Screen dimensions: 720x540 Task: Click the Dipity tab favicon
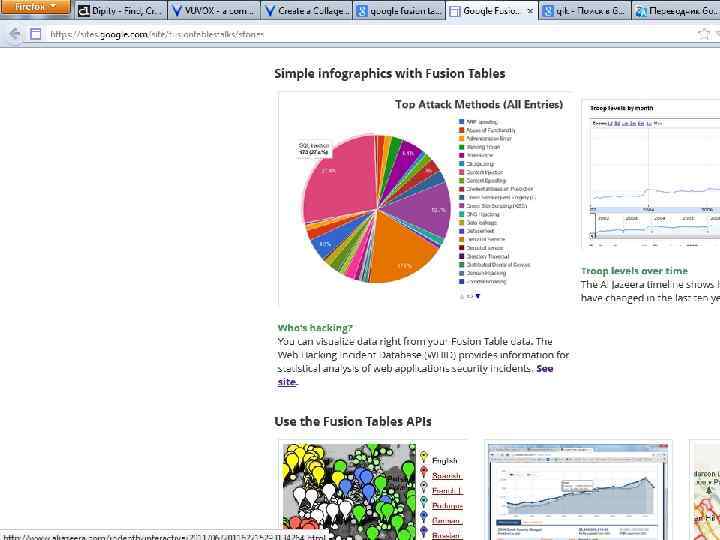tap(84, 11)
